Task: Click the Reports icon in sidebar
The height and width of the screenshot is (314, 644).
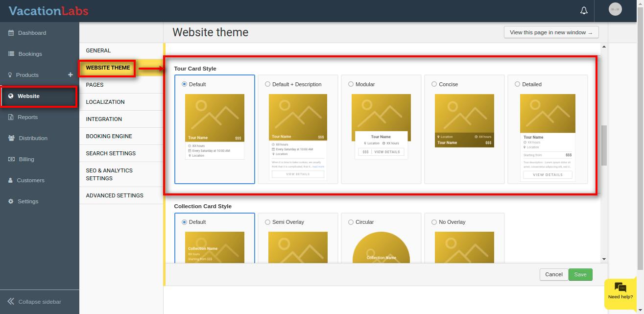Action: [x=11, y=117]
